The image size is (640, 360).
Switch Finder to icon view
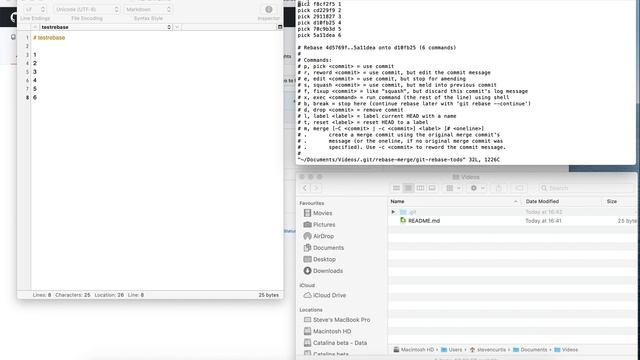pos(396,188)
